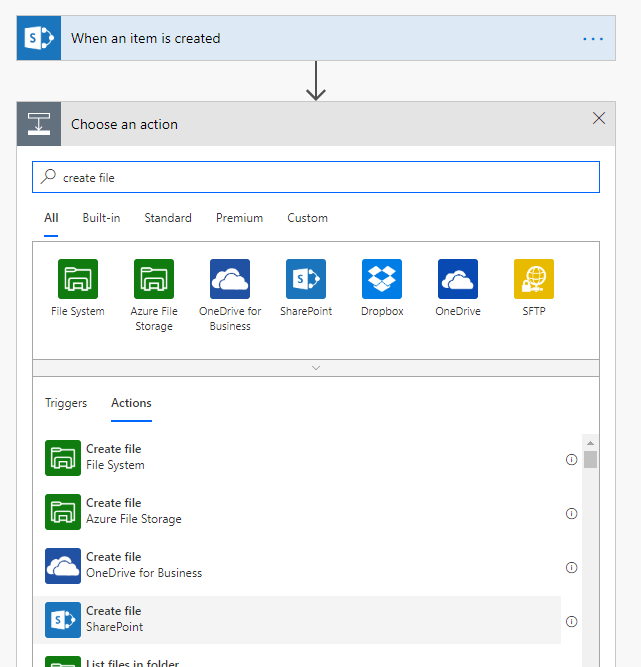Click the File System label under connector

(x=78, y=311)
